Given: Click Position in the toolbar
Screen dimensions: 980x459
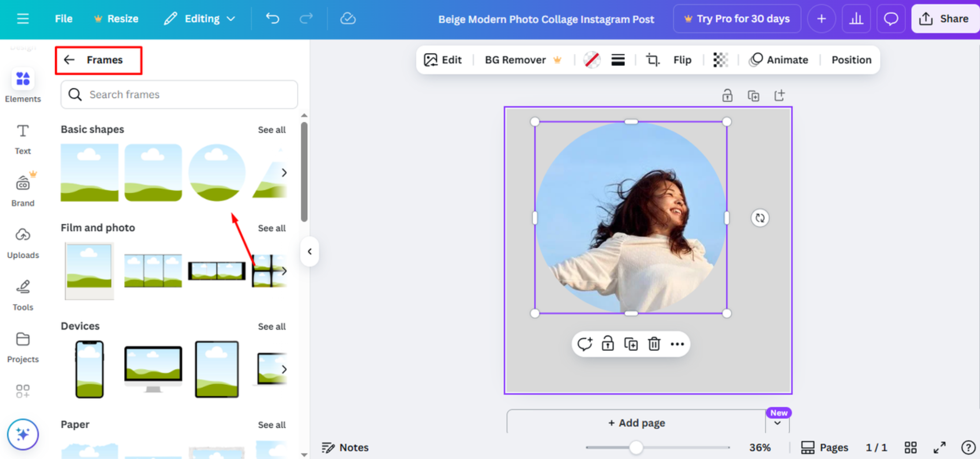Looking at the screenshot, I should pyautogui.click(x=851, y=60).
